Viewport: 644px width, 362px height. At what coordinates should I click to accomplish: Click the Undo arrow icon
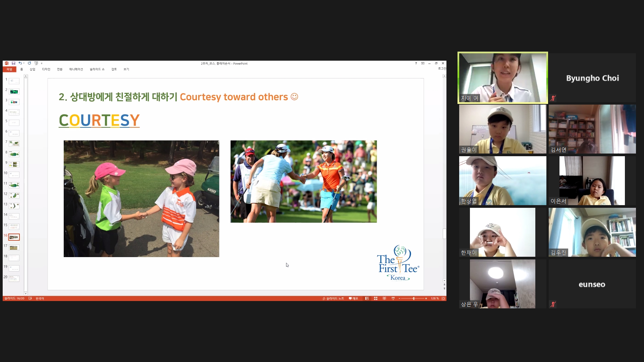[x=20, y=63]
